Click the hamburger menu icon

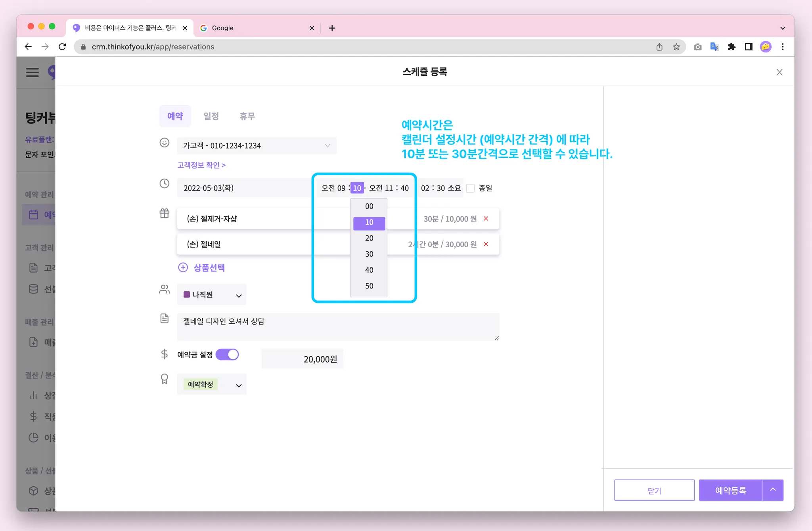pyautogui.click(x=32, y=72)
